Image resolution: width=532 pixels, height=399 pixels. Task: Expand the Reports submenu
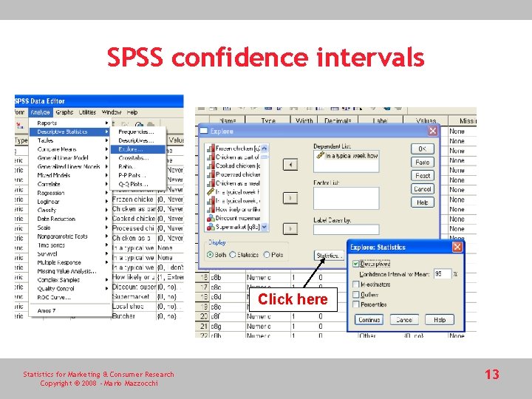click(69, 123)
